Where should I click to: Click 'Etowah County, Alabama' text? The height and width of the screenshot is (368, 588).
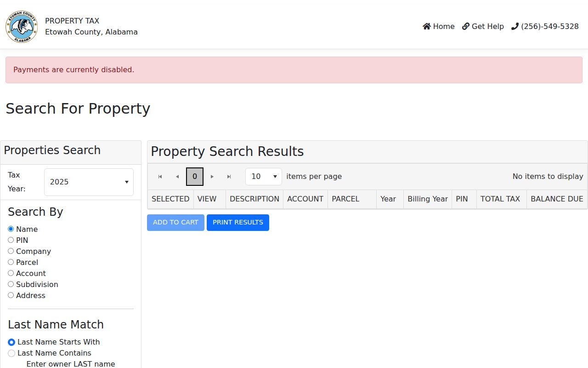(91, 32)
